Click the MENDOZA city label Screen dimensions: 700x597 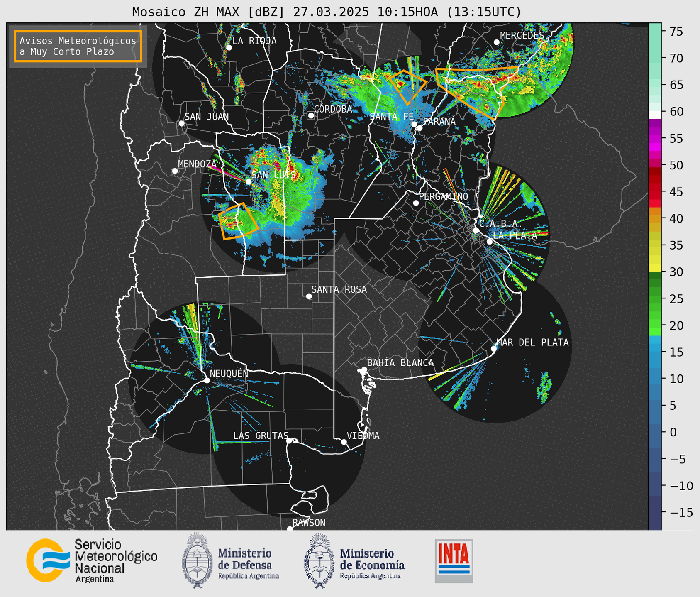[x=197, y=164]
